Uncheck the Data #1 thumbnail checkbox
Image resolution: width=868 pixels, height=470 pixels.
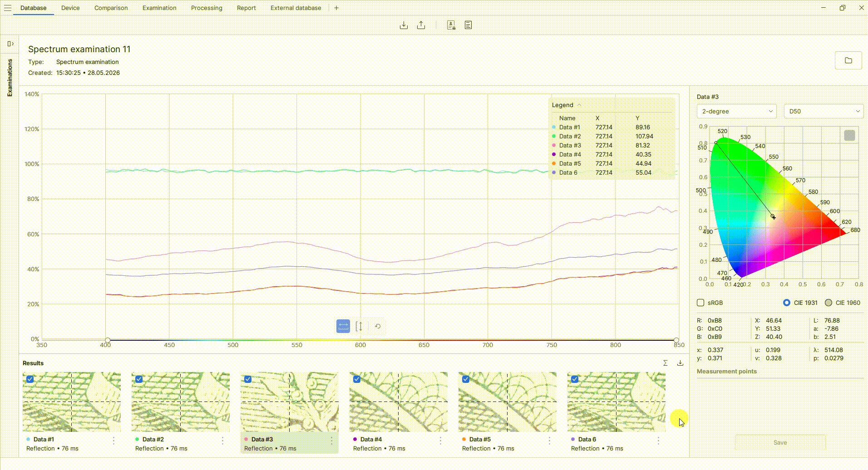pyautogui.click(x=30, y=379)
